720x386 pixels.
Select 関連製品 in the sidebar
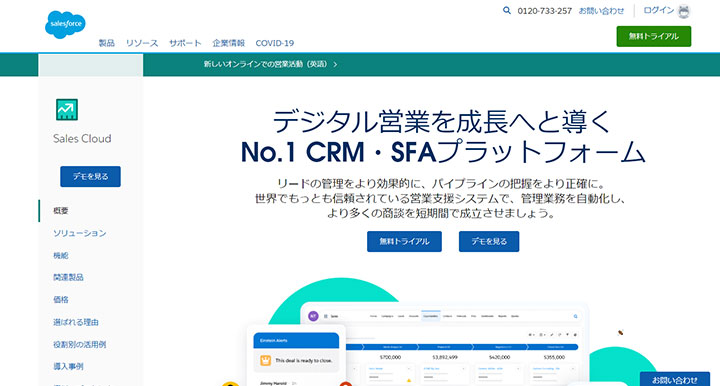[68, 277]
